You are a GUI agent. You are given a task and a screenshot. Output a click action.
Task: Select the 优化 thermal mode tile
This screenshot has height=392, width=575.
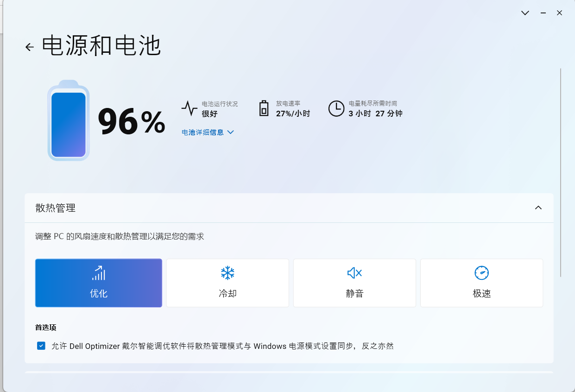coord(99,283)
